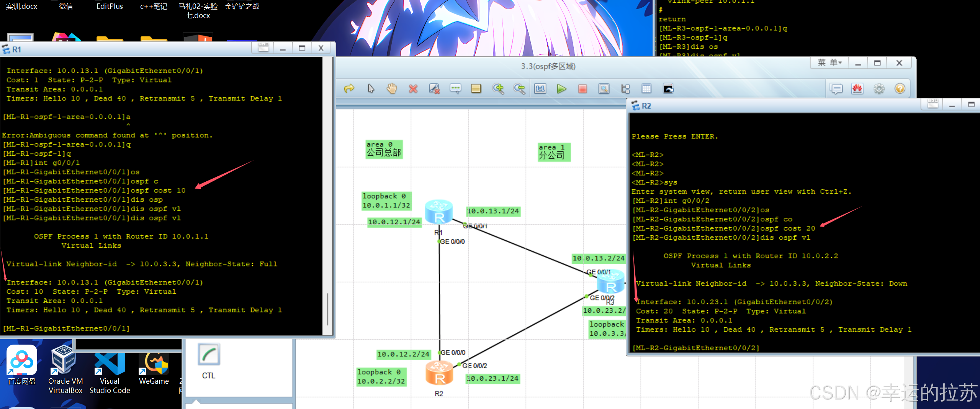Open Visual Studio Code desktop shortcut
The height and width of the screenshot is (409, 980).
pos(110,373)
